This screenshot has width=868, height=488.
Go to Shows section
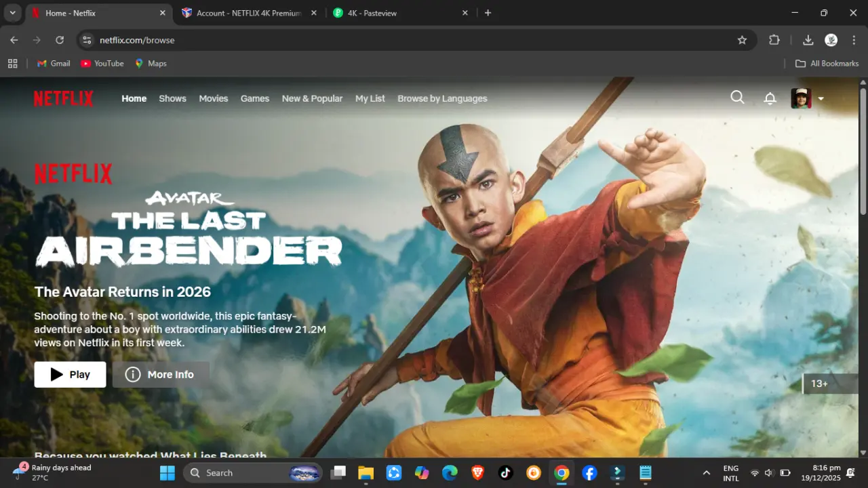[172, 98]
